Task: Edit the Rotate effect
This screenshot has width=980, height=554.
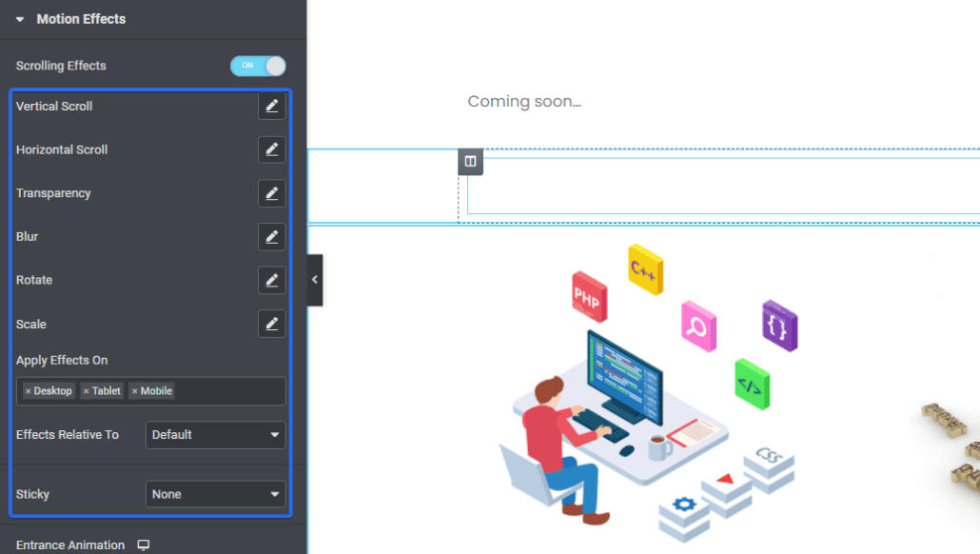Action: coord(272,280)
